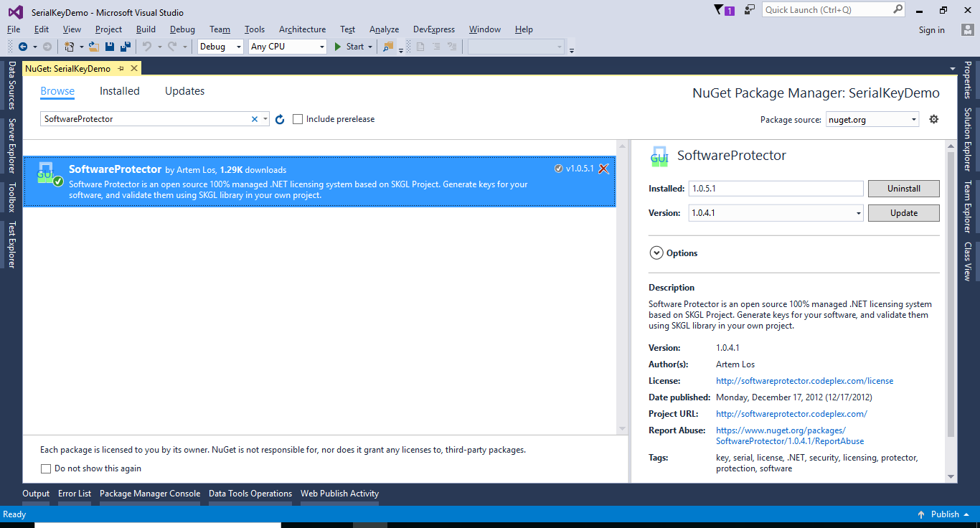980x528 pixels.
Task: Click the Uninstall button
Action: 904,189
